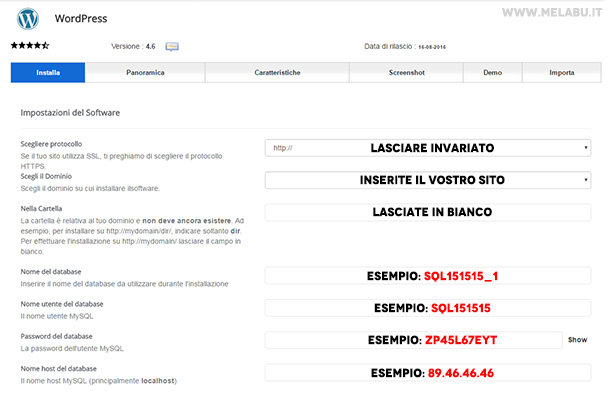The image size is (610, 396).
Task: Open the version changelog icon next to 4.6
Action: 172,47
